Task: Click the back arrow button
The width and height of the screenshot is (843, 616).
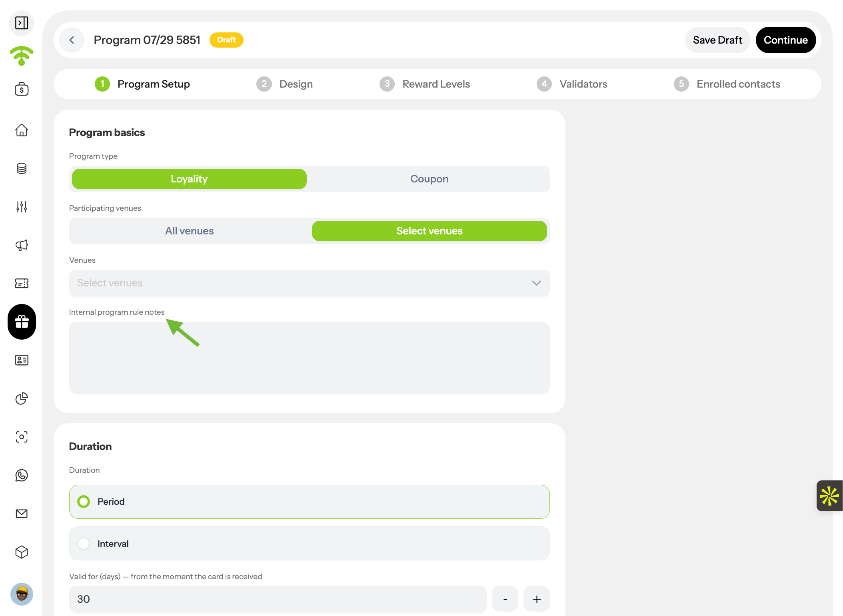Action: point(72,40)
